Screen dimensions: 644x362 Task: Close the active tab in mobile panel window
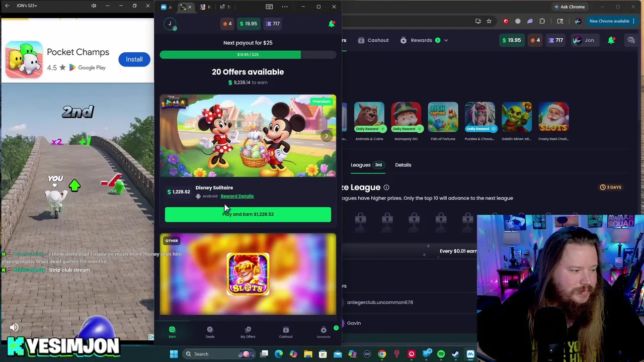pyautogui.click(x=190, y=7)
